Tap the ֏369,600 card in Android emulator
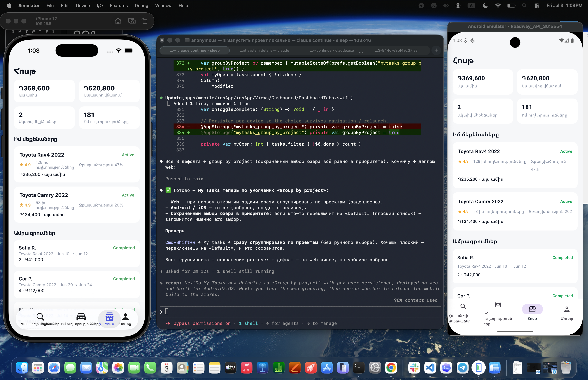This screenshot has height=380, width=588. click(x=483, y=82)
